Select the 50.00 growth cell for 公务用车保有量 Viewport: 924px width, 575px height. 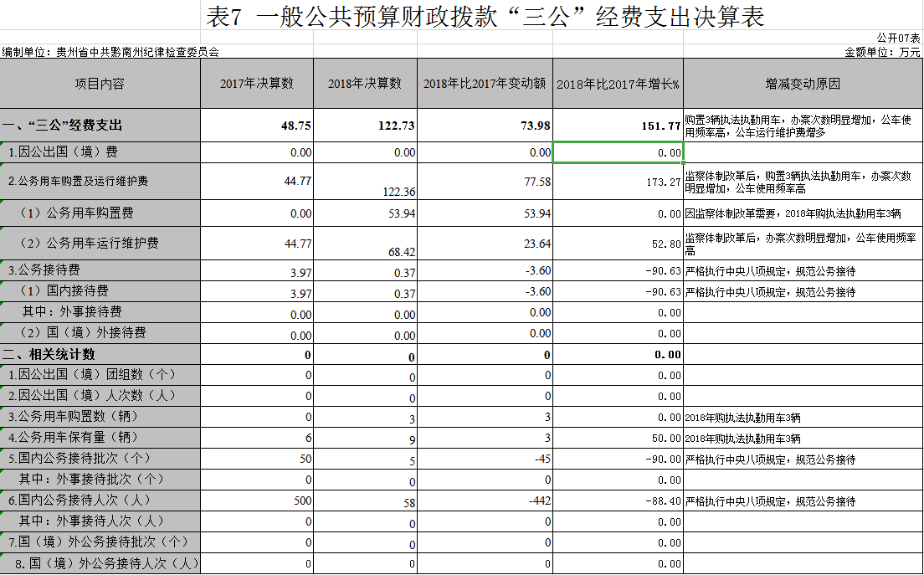click(619, 438)
